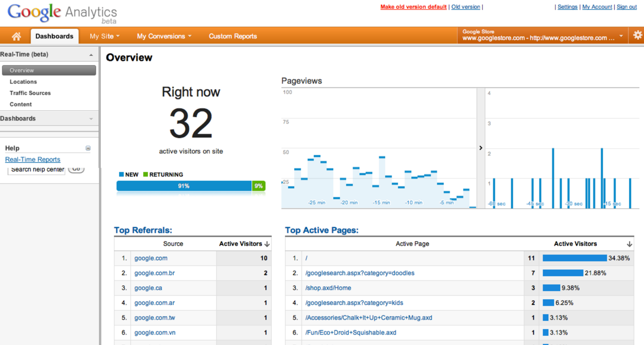The width and height of the screenshot is (644, 345).
Task: Expand the Dashboards sidebar section
Action: tap(91, 119)
